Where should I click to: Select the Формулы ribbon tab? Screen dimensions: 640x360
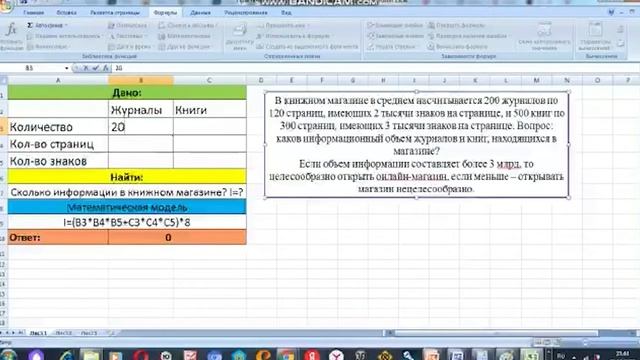(x=165, y=13)
